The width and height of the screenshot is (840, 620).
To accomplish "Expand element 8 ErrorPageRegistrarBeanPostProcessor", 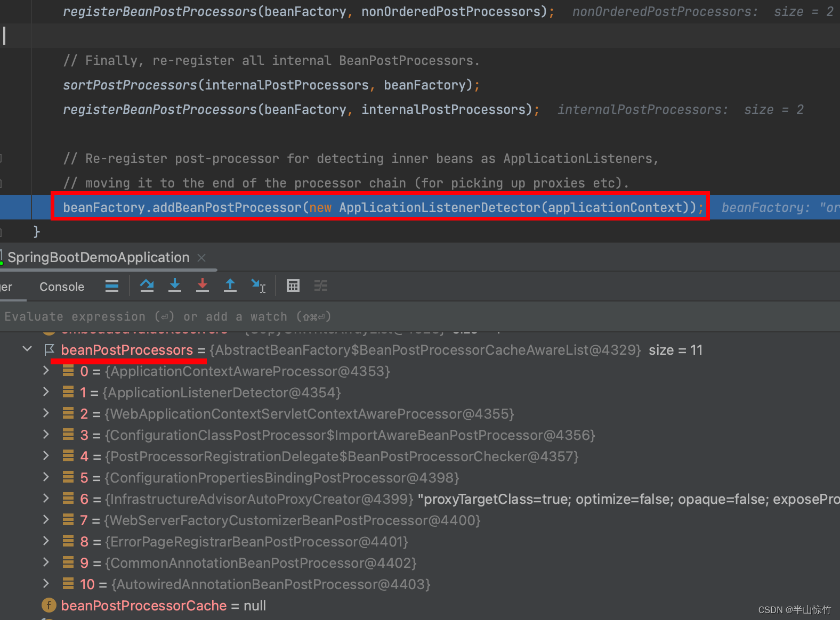I will (x=46, y=541).
